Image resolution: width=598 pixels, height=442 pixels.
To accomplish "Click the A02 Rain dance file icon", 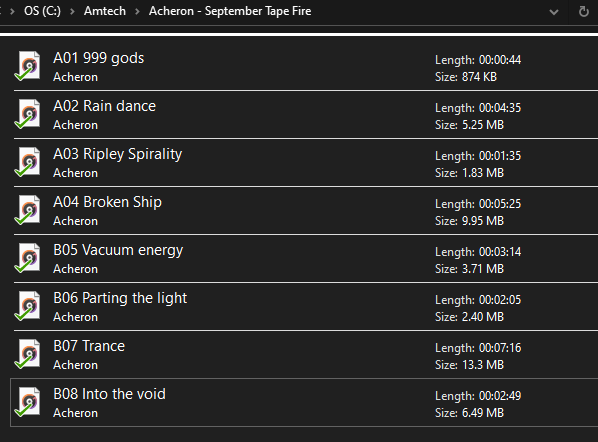I will tap(27, 114).
